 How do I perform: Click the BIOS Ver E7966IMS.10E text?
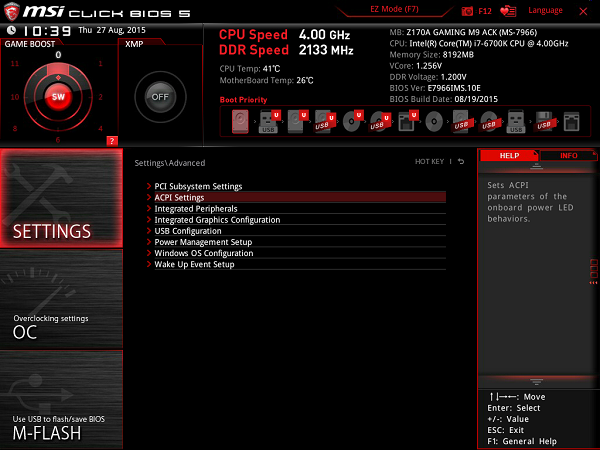(x=435, y=88)
